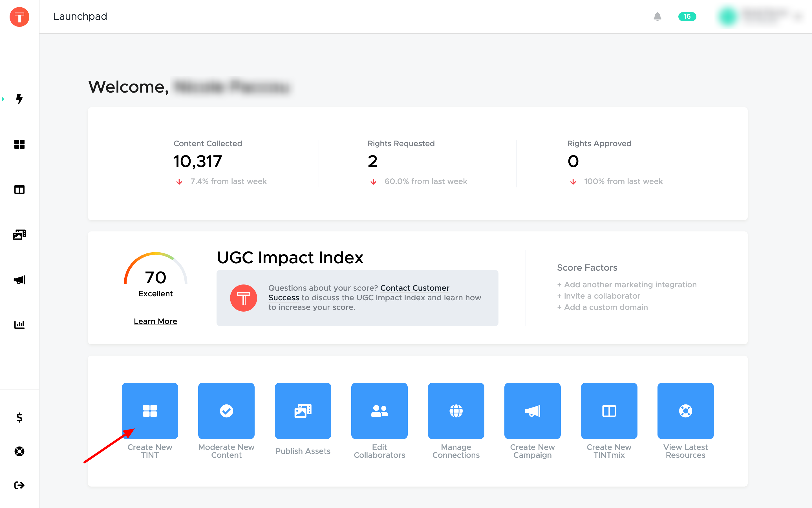812x508 pixels.
Task: Open the billing dollar sign sidebar icon
Action: tap(19, 417)
